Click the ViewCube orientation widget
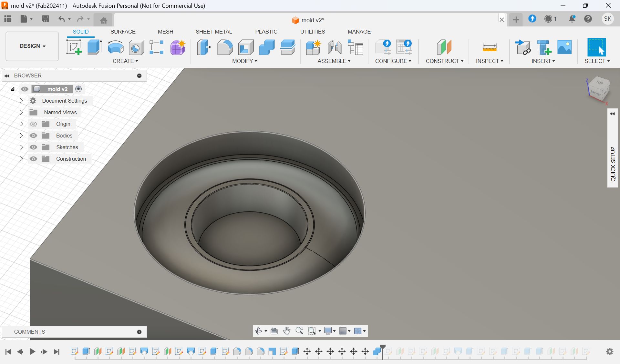The height and width of the screenshot is (364, 620). click(x=598, y=90)
